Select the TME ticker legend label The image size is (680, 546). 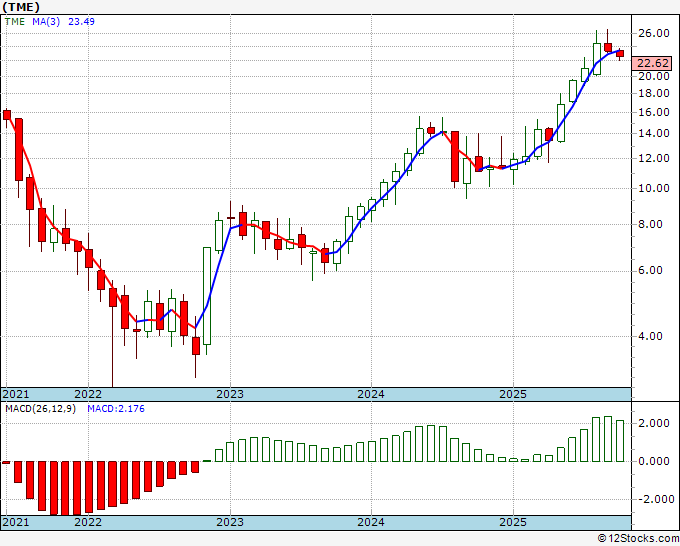15,22
